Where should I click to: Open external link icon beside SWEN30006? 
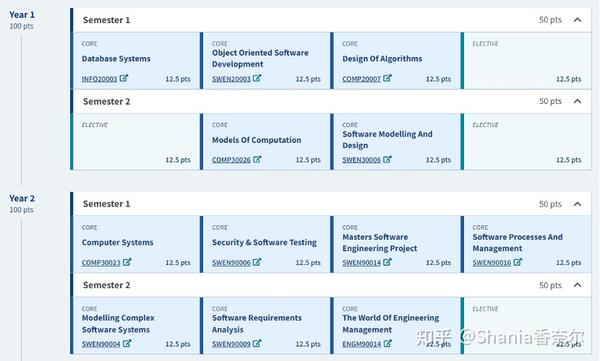pos(387,159)
